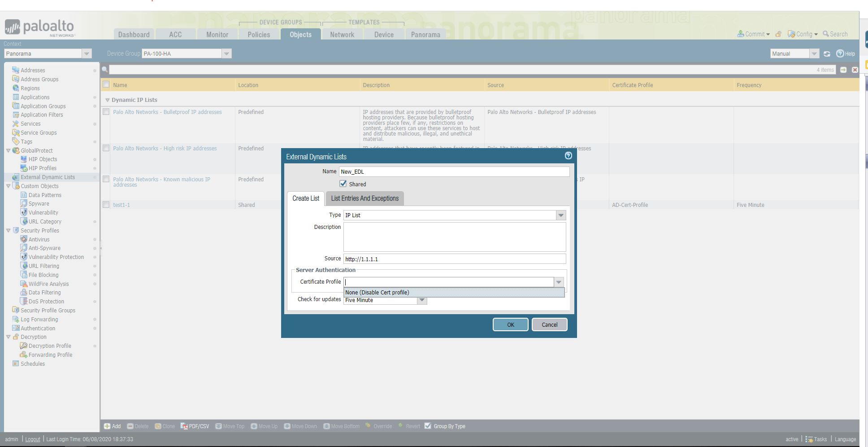Image resolution: width=868 pixels, height=447 pixels.
Task: Click the Commit icon in top bar
Action: point(740,34)
